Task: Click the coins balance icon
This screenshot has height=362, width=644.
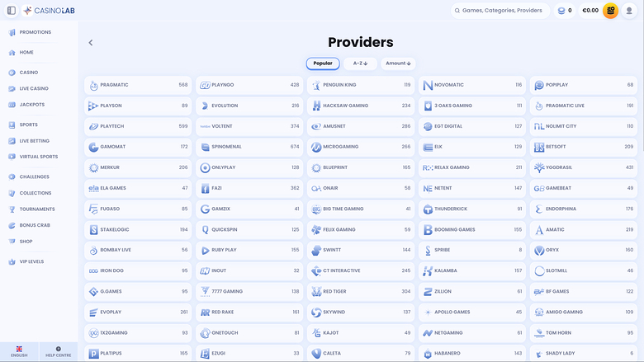Action: click(562, 11)
